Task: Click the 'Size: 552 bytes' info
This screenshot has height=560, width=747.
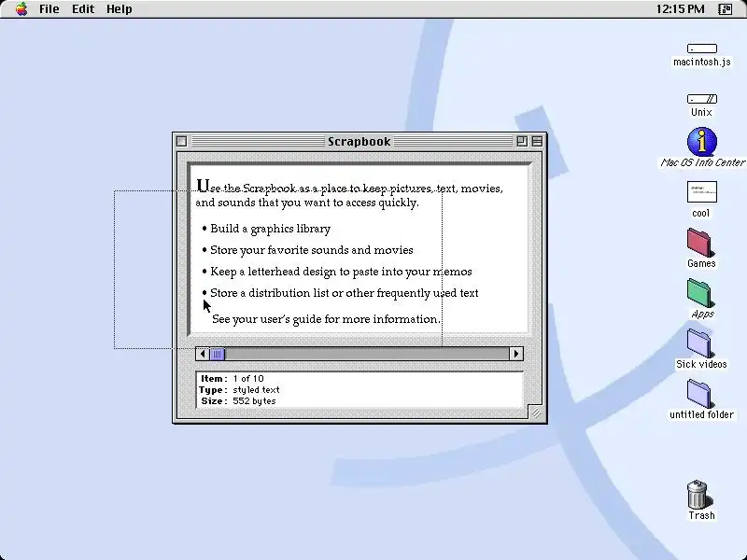Action: click(x=238, y=401)
